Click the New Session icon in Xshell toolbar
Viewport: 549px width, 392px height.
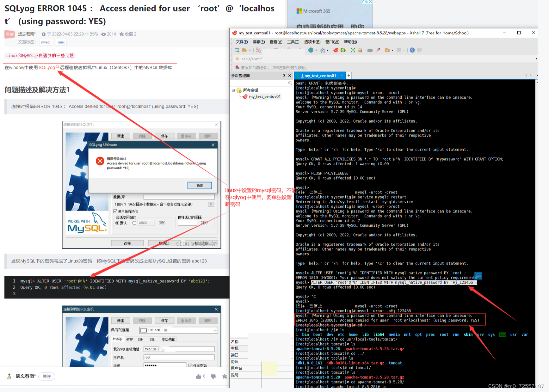point(237,50)
